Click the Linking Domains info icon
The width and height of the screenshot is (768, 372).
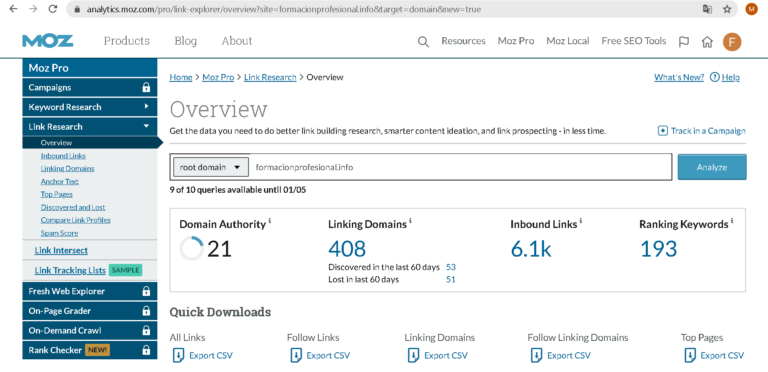click(410, 221)
